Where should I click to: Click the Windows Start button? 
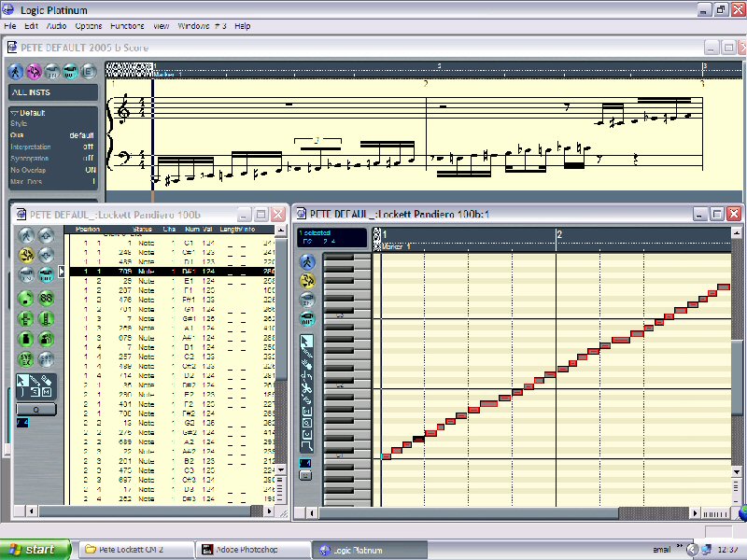click(x=35, y=550)
